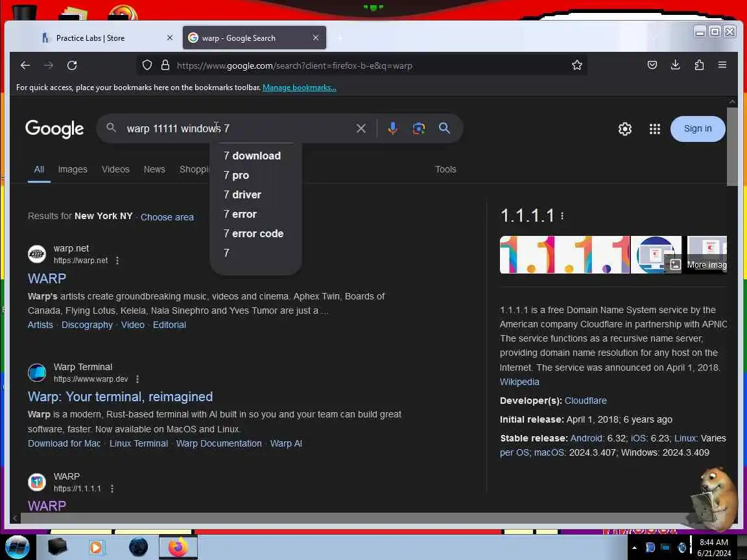Open tracking protection shield icon

(x=147, y=65)
